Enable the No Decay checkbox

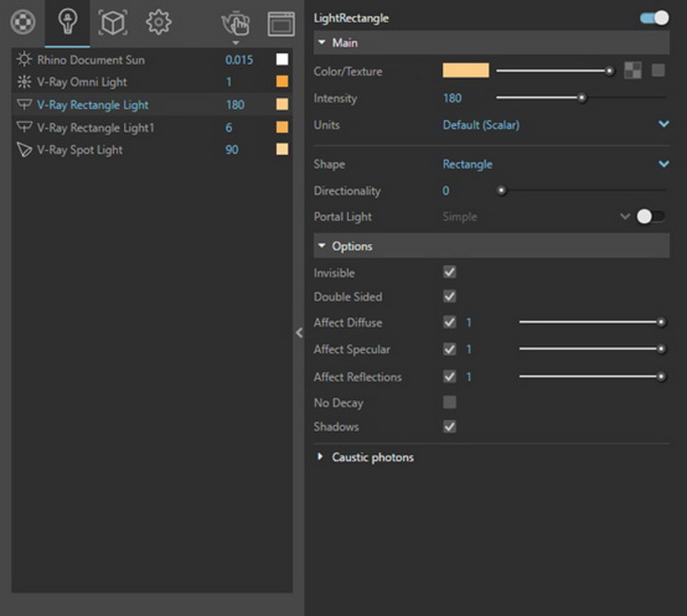[x=449, y=402]
